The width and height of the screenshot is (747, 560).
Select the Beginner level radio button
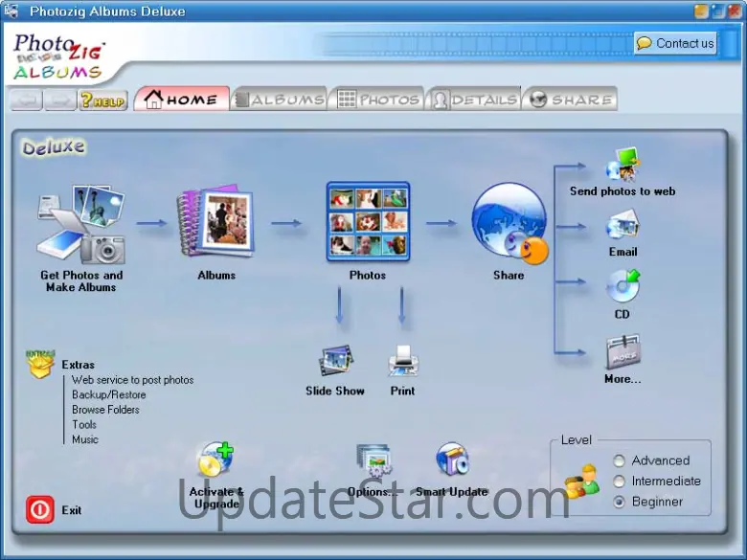pyautogui.click(x=619, y=502)
